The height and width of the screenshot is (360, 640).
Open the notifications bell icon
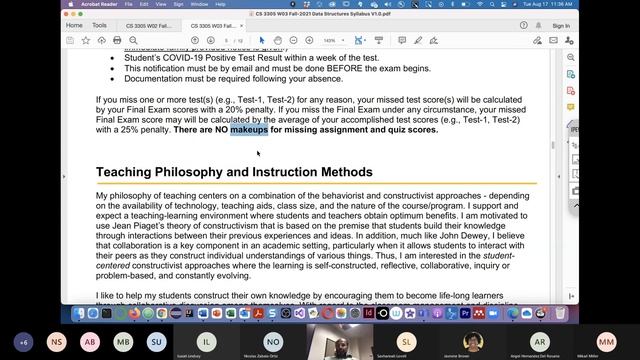(x=538, y=25)
